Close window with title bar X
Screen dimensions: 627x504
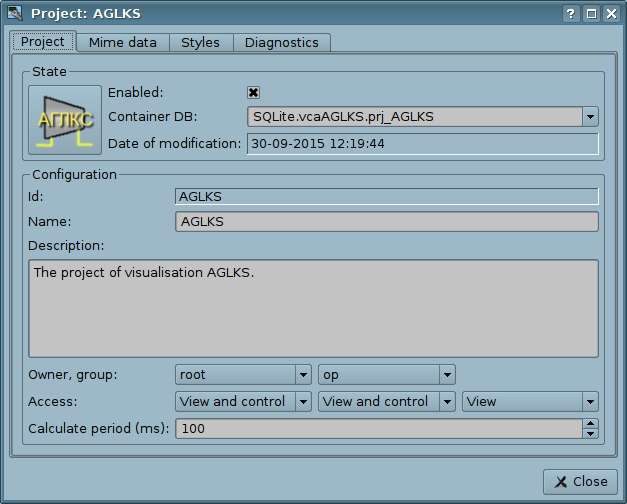pos(611,14)
